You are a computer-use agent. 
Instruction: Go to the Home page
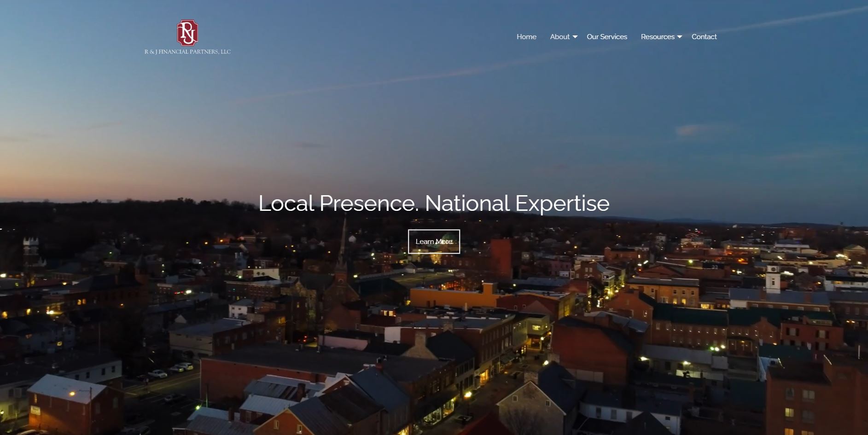[526, 37]
